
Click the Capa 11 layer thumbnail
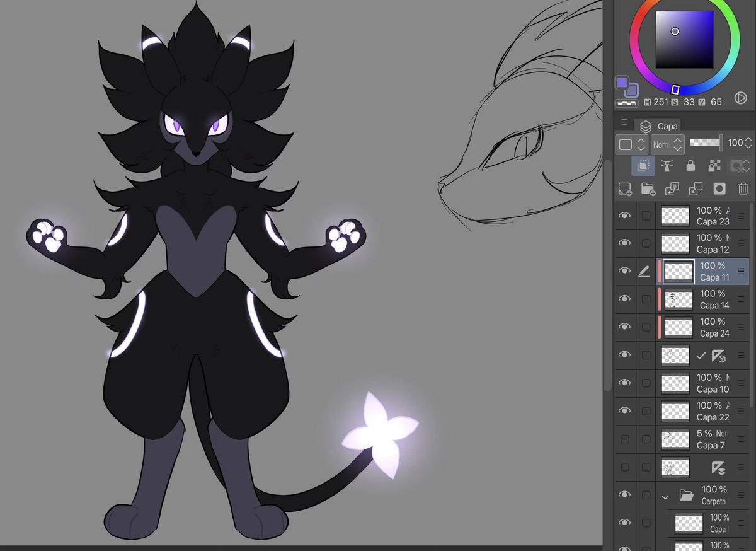(x=679, y=272)
